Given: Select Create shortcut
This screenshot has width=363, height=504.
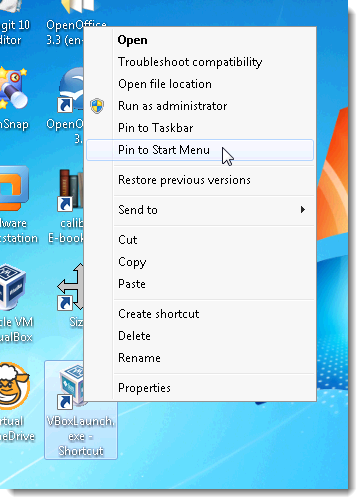Looking at the screenshot, I should click(x=199, y=314).
